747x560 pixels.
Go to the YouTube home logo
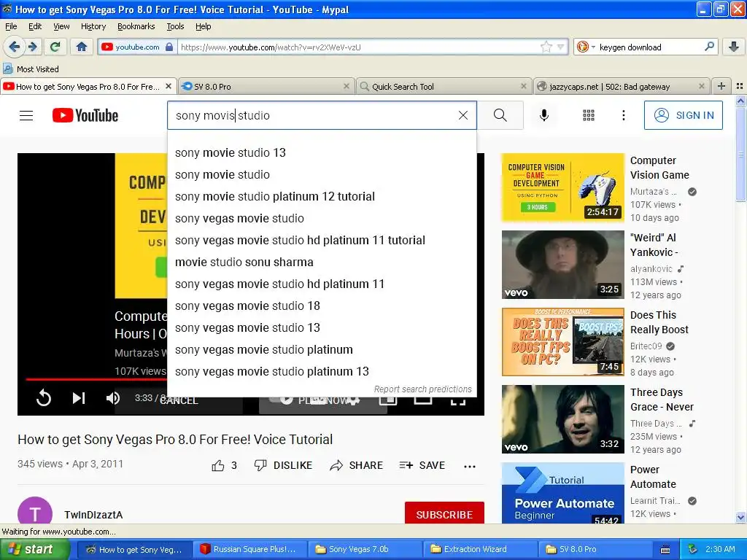85,115
